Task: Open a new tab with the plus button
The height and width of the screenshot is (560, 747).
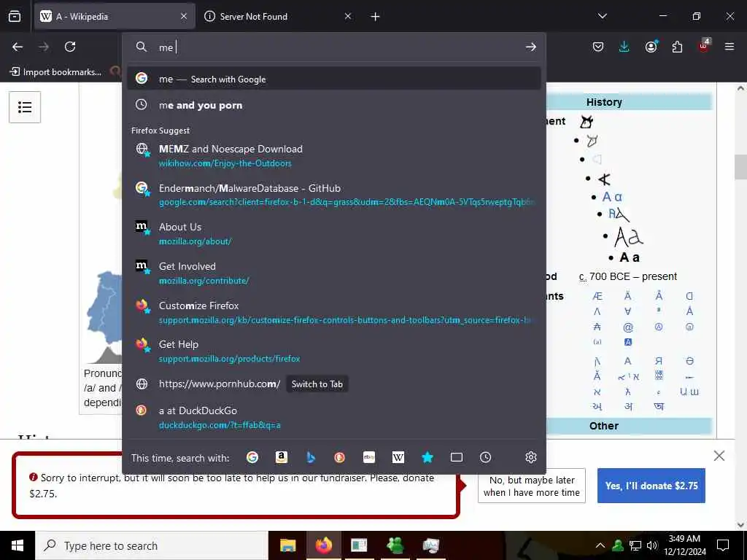Action: pyautogui.click(x=376, y=17)
